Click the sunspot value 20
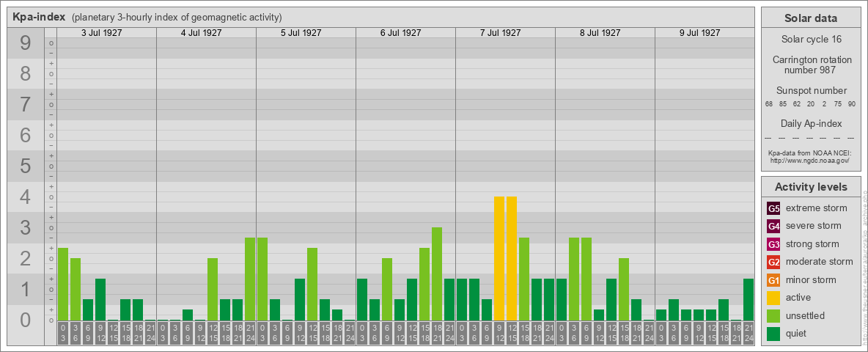Viewport: 868px width, 352px height. (x=810, y=104)
